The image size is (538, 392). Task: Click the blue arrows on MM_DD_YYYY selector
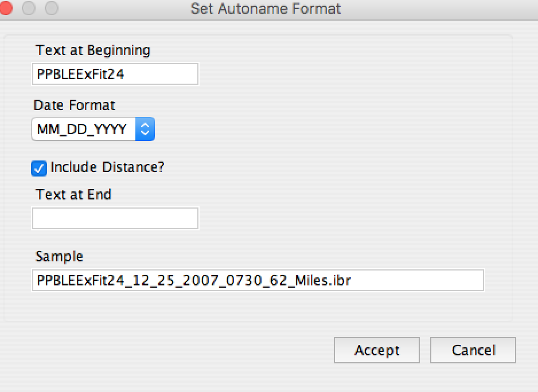(145, 130)
